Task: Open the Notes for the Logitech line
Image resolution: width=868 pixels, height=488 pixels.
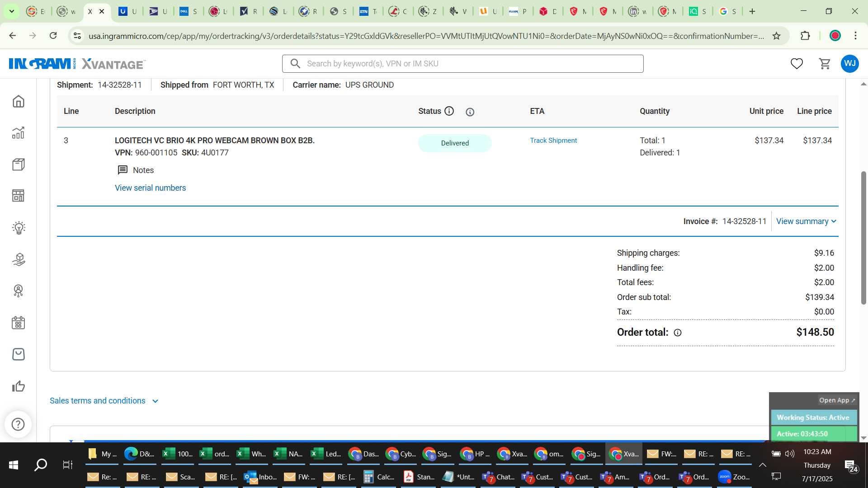Action: [136, 170]
